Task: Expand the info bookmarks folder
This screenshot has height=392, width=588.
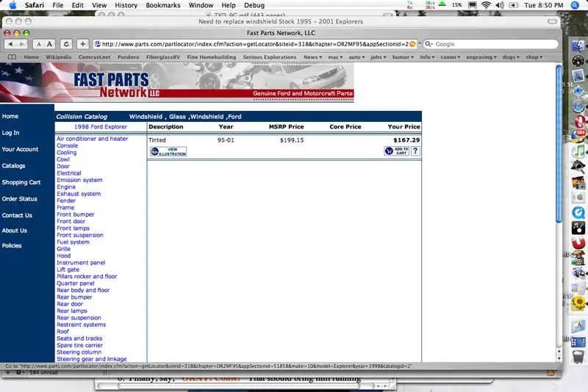Action: tap(427, 57)
